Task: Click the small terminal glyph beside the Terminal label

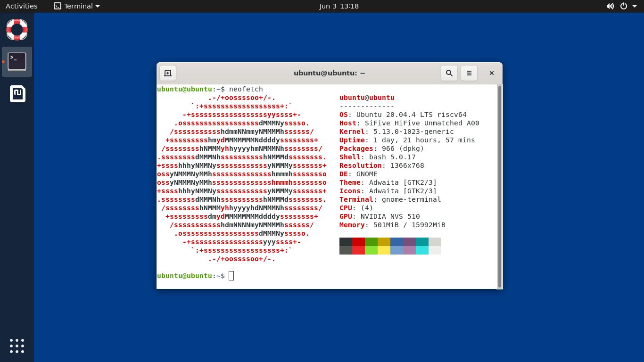Action: click(x=58, y=6)
